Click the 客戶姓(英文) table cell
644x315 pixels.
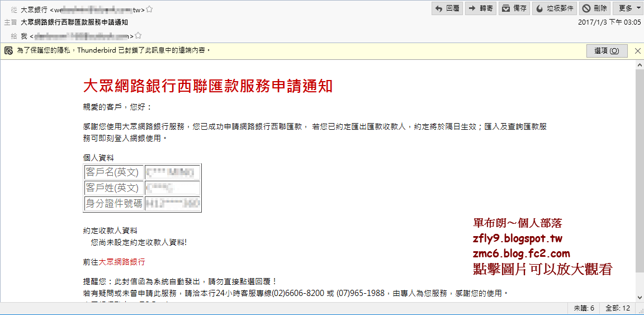(x=114, y=188)
